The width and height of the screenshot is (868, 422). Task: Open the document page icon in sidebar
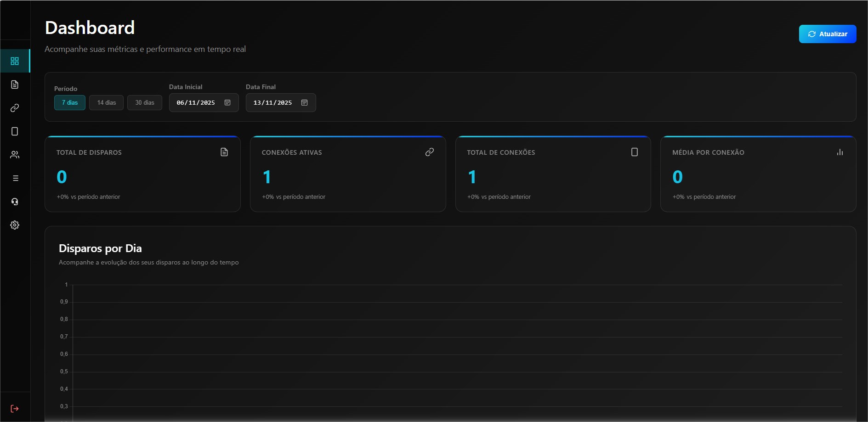15,84
